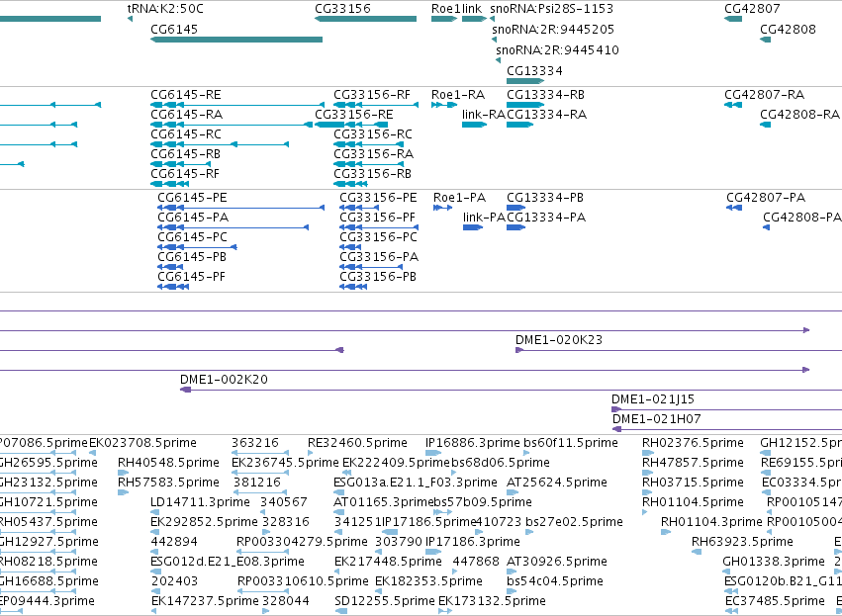The image size is (842, 616).
Task: Select transcript CG42808-RA
Action: [766, 125]
